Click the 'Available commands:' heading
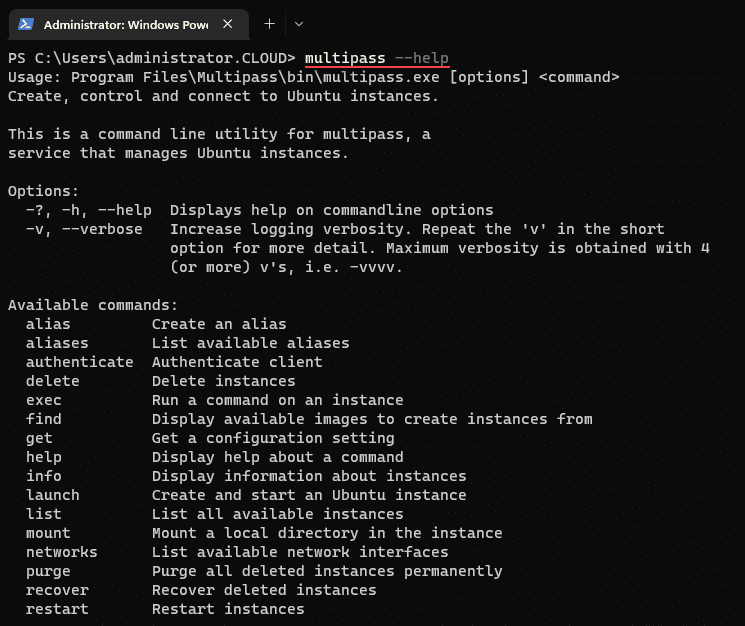The width and height of the screenshot is (745, 626). (x=93, y=305)
